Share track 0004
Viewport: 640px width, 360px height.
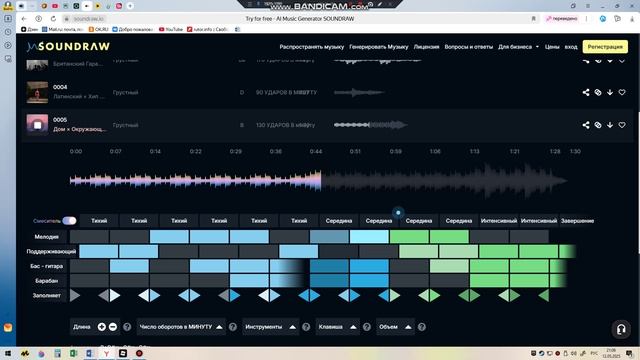(x=586, y=92)
